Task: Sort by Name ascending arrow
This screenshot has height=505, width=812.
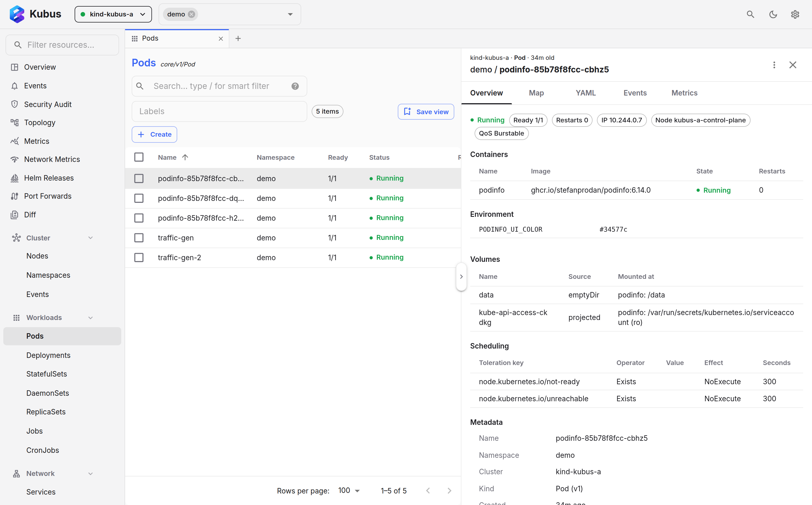Action: point(185,157)
